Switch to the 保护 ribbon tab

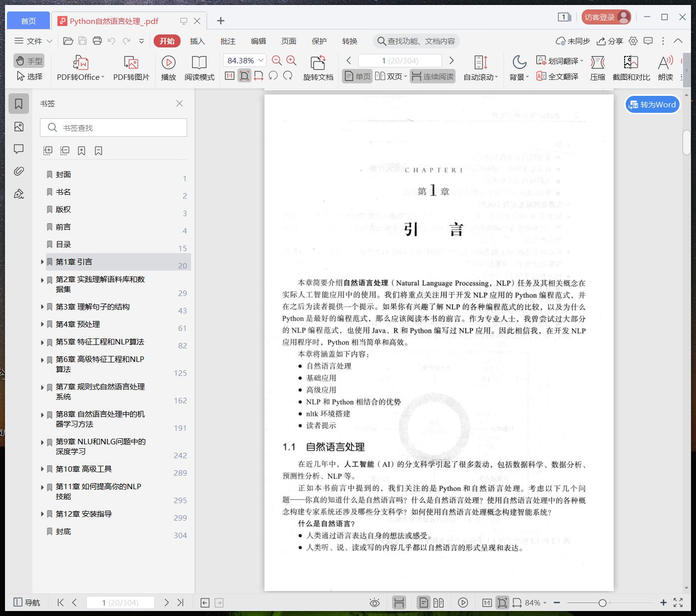click(x=319, y=41)
